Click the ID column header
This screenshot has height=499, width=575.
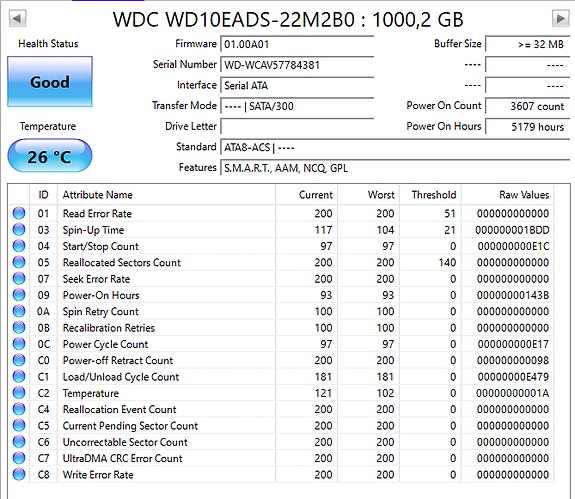tap(43, 195)
